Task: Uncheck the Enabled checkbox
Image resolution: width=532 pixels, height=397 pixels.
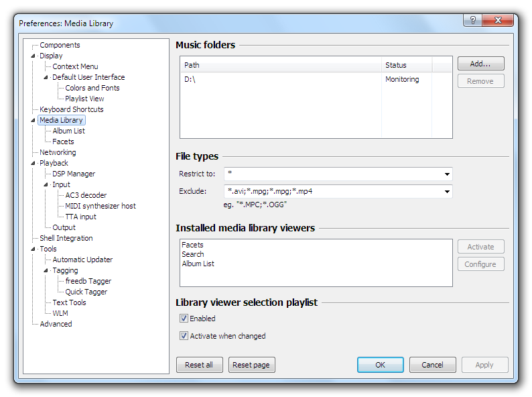Action: [x=184, y=319]
